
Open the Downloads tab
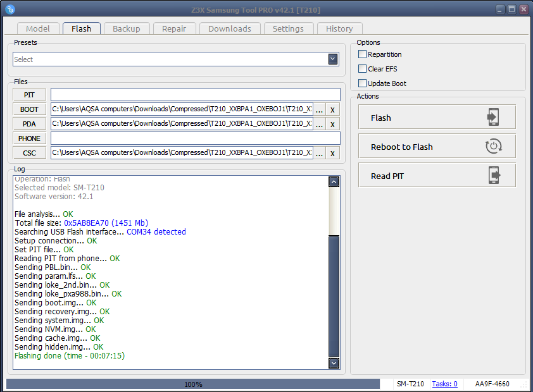coord(230,29)
